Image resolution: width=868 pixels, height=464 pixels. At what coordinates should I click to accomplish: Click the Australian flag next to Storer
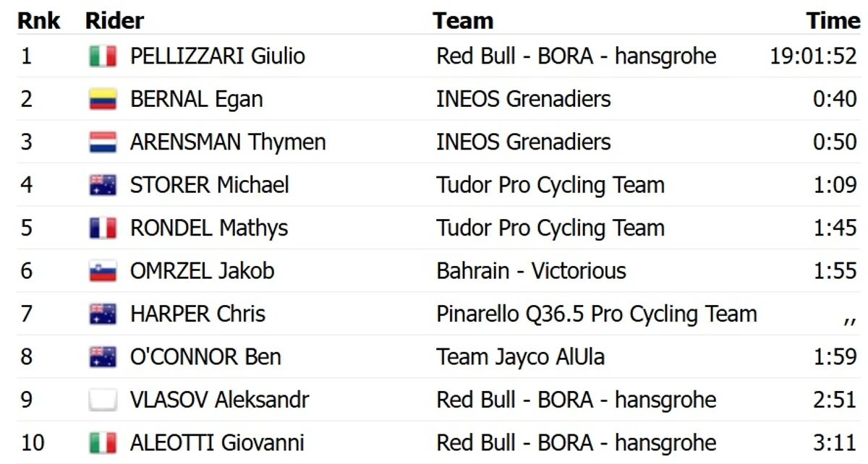click(103, 185)
